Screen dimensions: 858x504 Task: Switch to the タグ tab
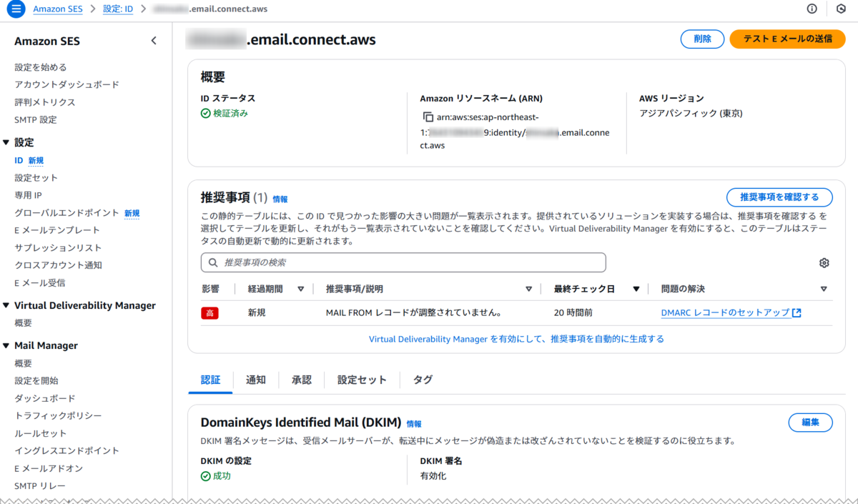pyautogui.click(x=423, y=380)
